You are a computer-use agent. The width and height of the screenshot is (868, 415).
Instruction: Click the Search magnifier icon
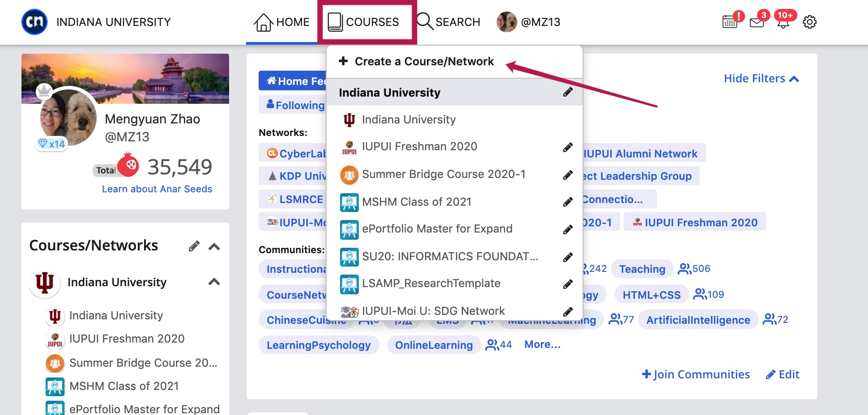tap(424, 21)
